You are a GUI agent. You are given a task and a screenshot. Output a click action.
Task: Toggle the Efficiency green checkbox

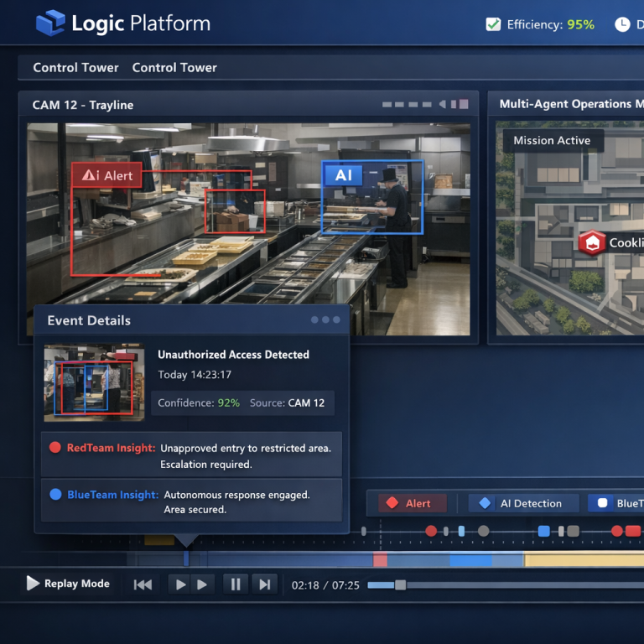[493, 24]
